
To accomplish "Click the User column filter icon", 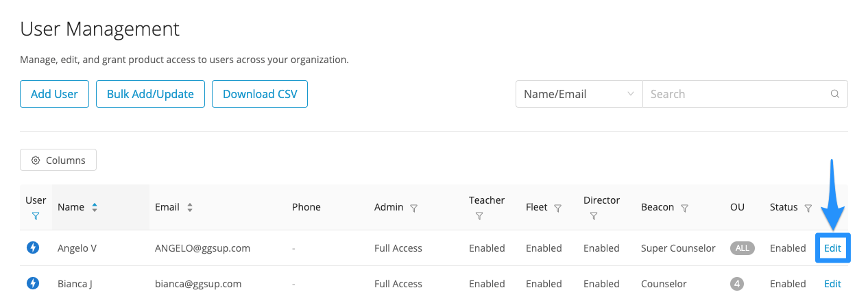I will click(36, 215).
